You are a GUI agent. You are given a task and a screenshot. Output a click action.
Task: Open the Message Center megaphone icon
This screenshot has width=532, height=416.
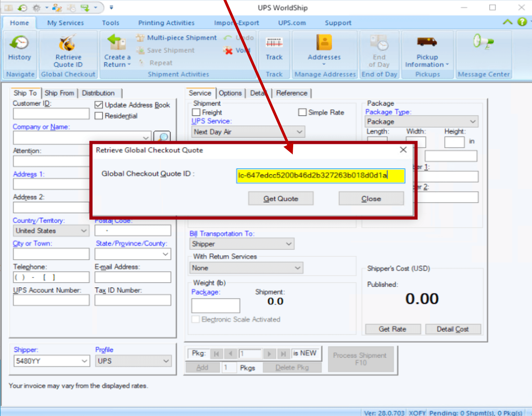coord(483,42)
